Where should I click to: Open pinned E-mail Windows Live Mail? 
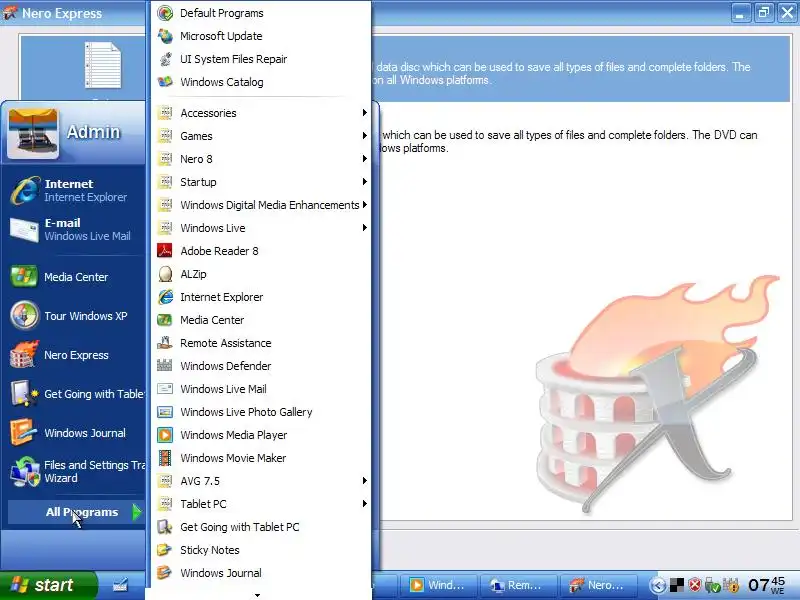76,229
